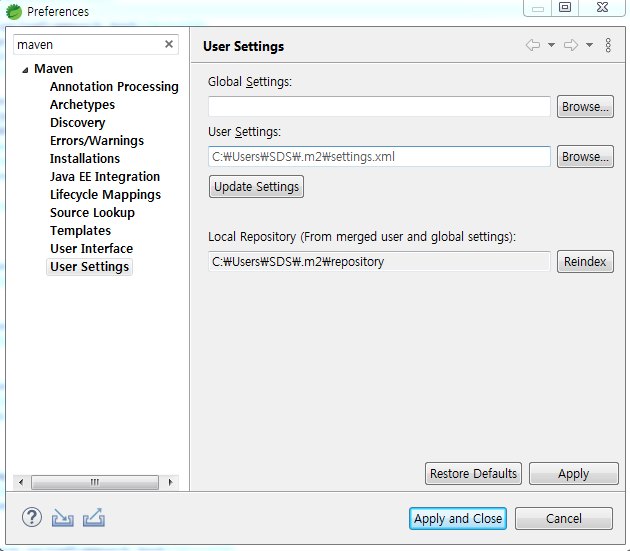Select Maven root tree item

(53, 69)
